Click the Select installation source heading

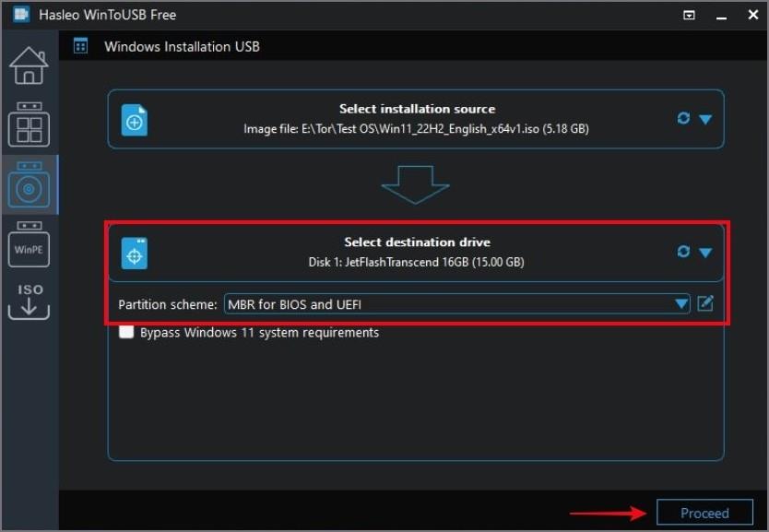pyautogui.click(x=417, y=109)
